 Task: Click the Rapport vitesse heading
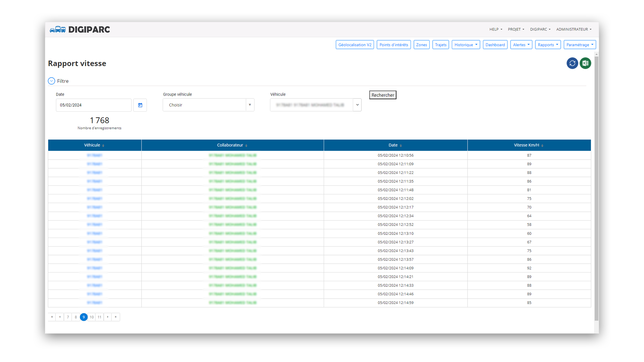point(77,64)
